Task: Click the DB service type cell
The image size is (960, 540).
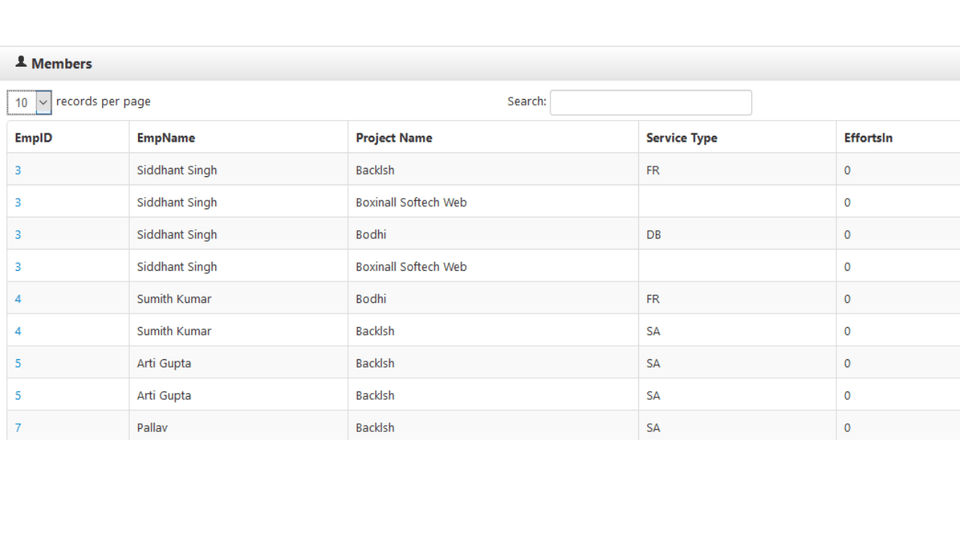Action: pos(653,234)
